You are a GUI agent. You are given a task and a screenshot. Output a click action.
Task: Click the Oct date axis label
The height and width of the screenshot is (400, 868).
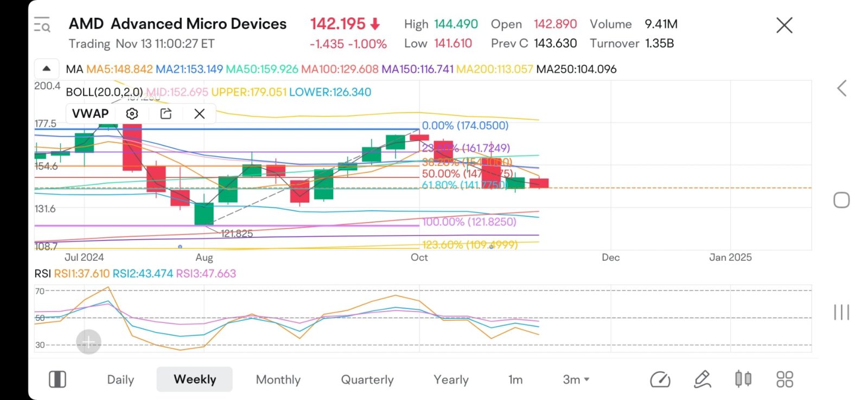coord(419,257)
